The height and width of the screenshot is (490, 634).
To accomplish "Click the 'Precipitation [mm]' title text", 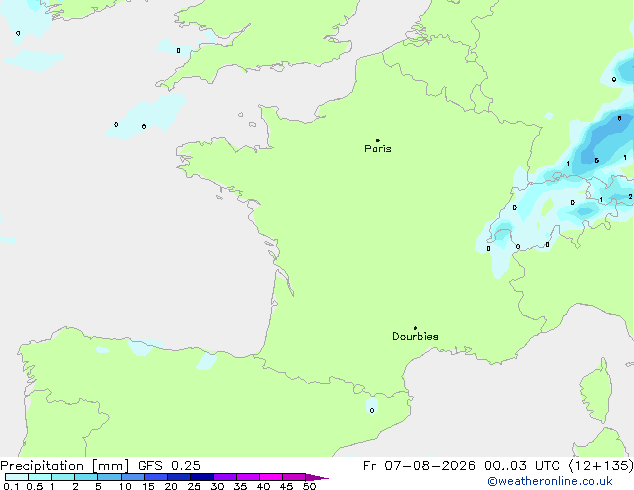I will [65, 466].
